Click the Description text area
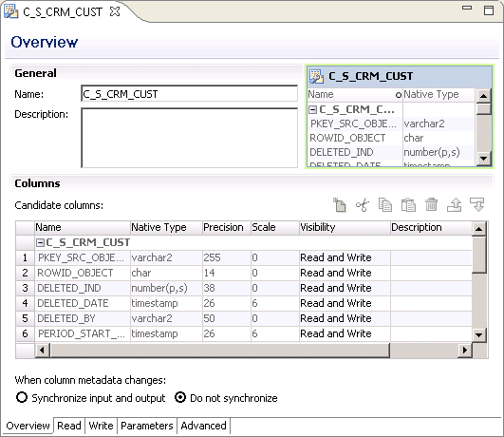504x437 pixels. coord(189,138)
